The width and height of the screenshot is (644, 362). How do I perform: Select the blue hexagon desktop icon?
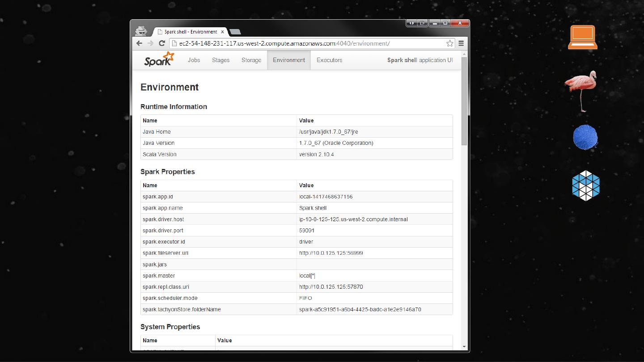coord(585,185)
